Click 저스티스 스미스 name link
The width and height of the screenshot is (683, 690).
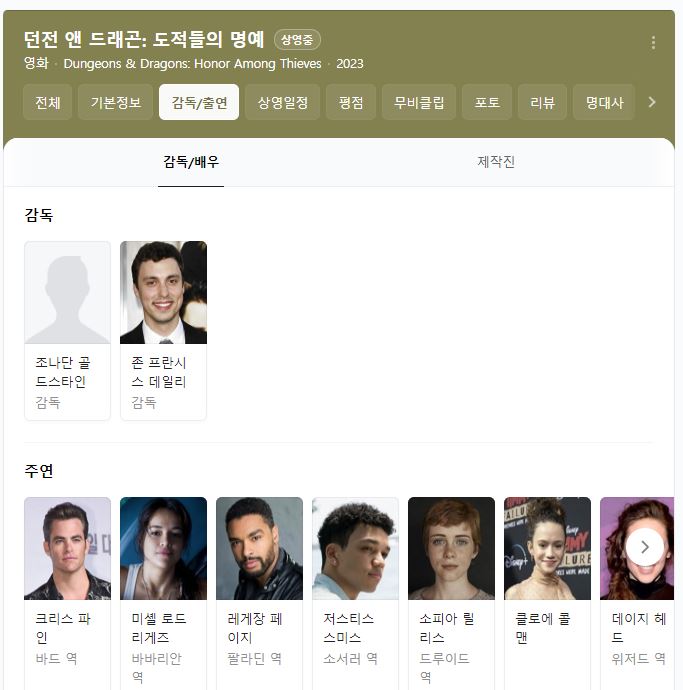(349, 628)
